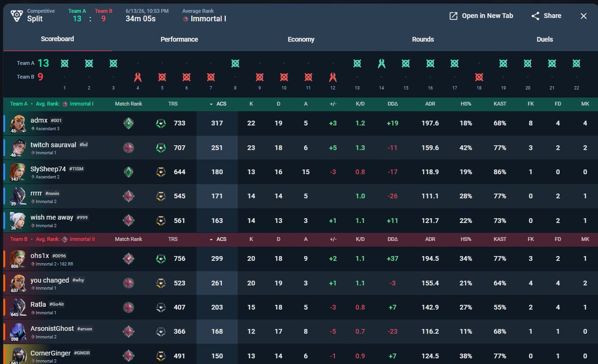Click the TRS tier icon beside 707
Viewport: 598px width, 364px height.
pyautogui.click(x=160, y=147)
